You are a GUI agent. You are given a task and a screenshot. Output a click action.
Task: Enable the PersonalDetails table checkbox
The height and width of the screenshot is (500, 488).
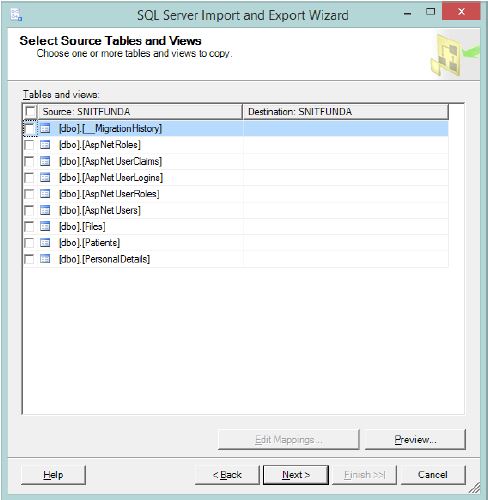pyautogui.click(x=29, y=259)
